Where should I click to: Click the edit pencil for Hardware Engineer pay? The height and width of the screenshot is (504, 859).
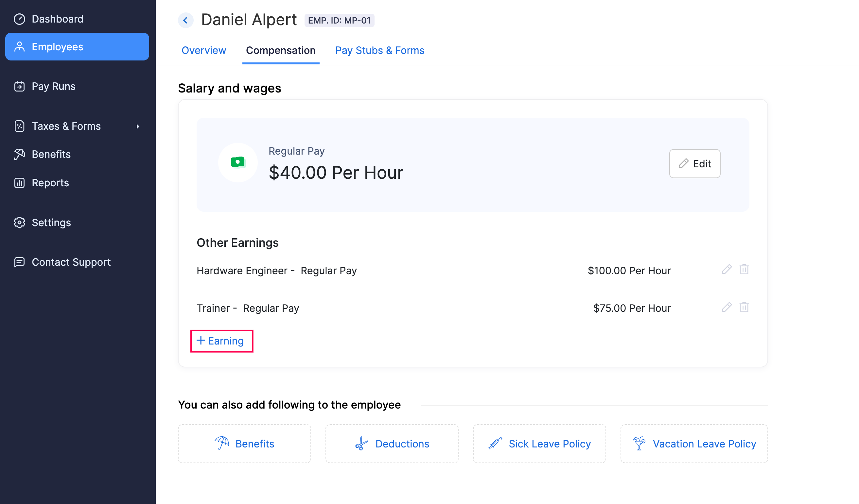click(x=727, y=269)
